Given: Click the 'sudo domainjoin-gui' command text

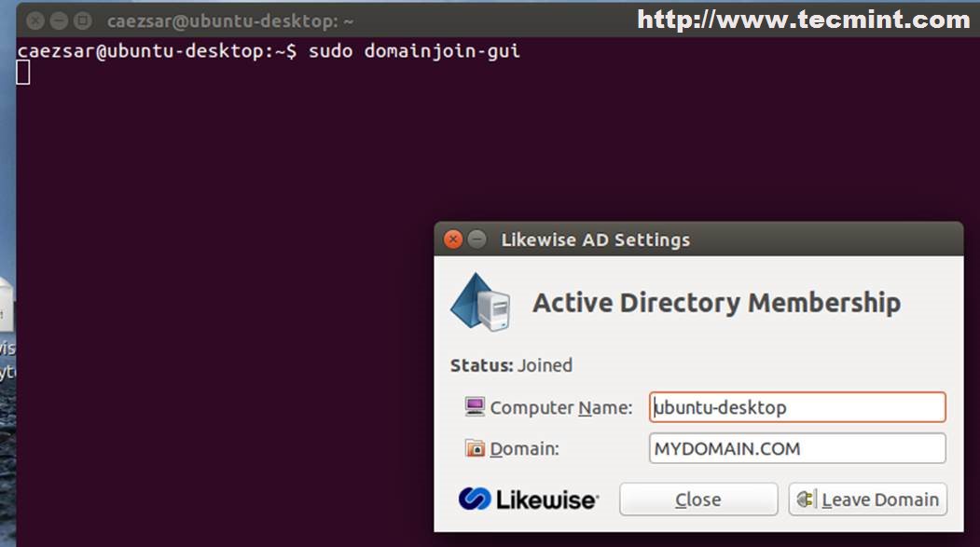Looking at the screenshot, I should click(414, 50).
